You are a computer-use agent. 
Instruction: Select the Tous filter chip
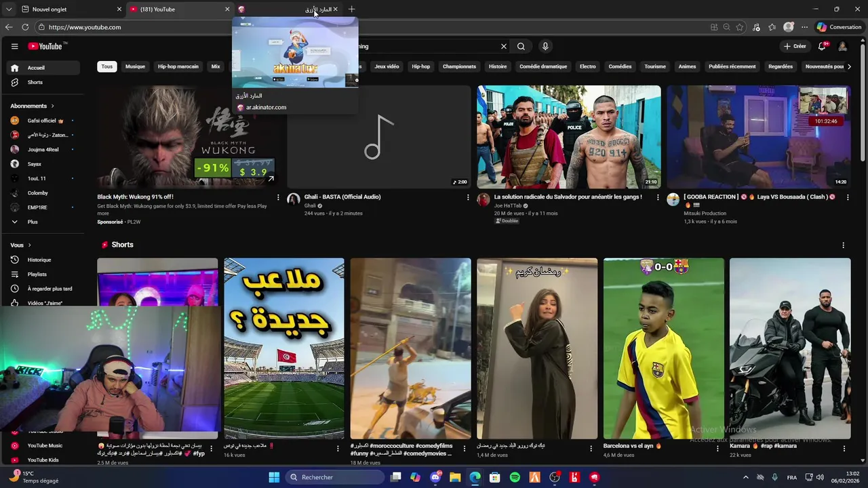point(107,66)
